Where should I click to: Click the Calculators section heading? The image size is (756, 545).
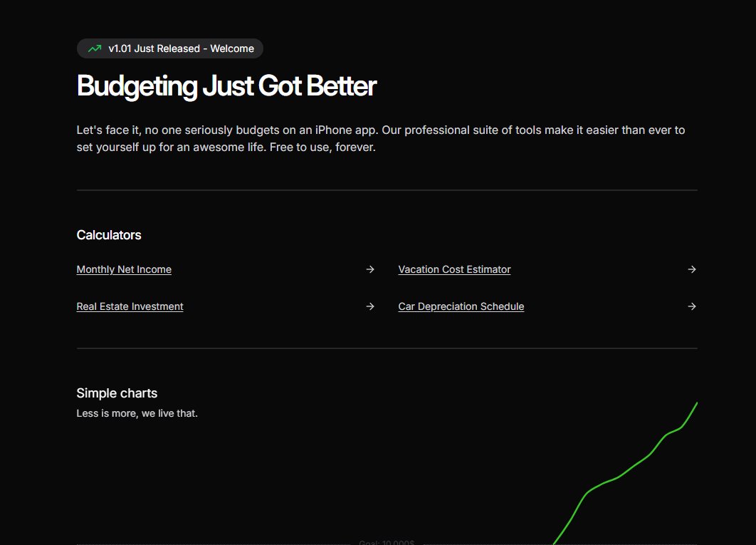tap(109, 235)
